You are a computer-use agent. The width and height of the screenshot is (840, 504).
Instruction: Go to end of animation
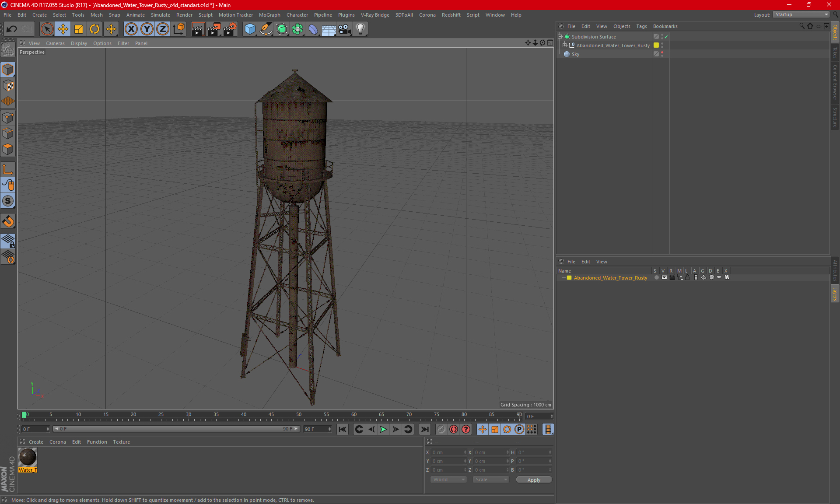coord(424,429)
